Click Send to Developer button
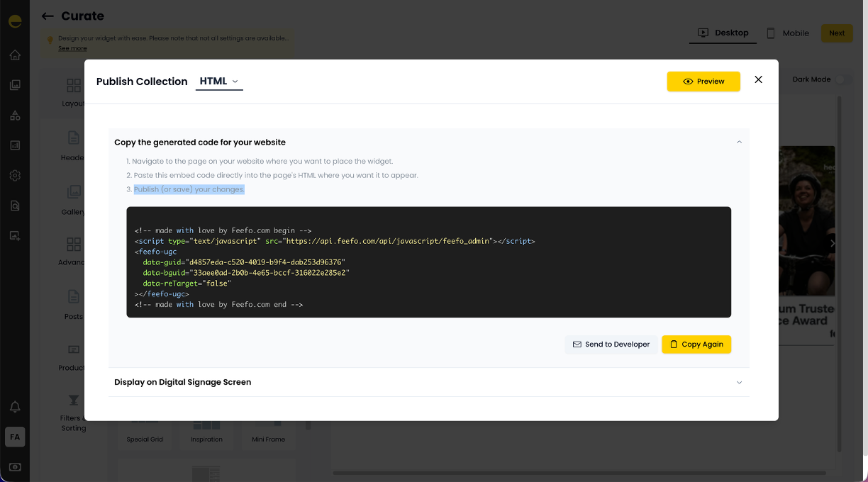 coord(611,344)
